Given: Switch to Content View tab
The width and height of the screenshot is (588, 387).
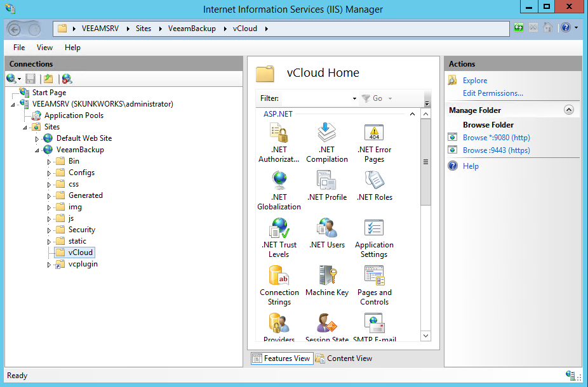Looking at the screenshot, I should 344,358.
